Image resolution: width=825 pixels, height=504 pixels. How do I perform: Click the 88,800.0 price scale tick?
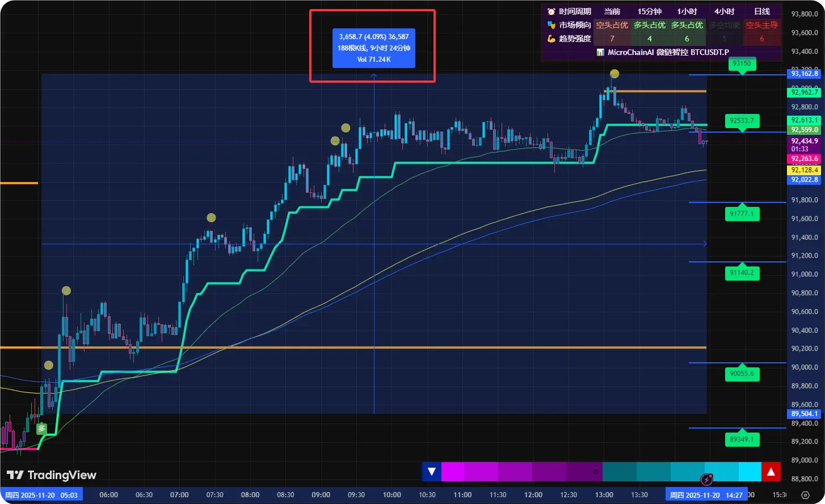click(x=805, y=479)
